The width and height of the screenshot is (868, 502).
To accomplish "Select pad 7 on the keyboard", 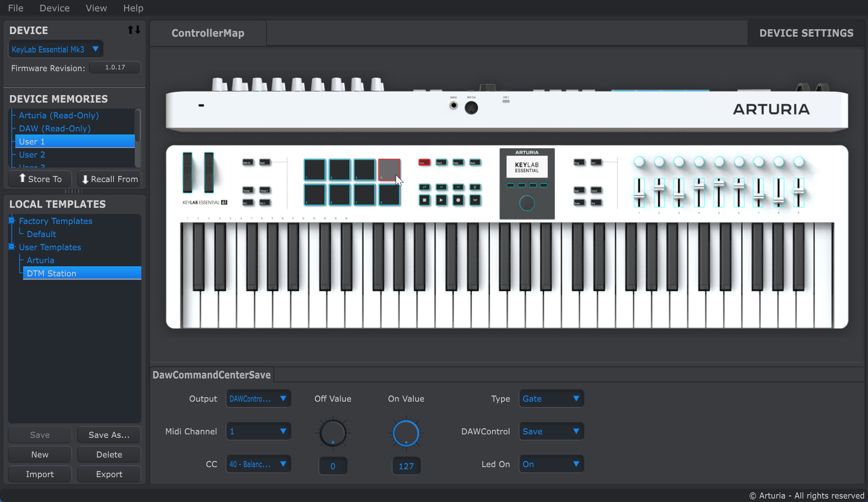I will coord(364,195).
